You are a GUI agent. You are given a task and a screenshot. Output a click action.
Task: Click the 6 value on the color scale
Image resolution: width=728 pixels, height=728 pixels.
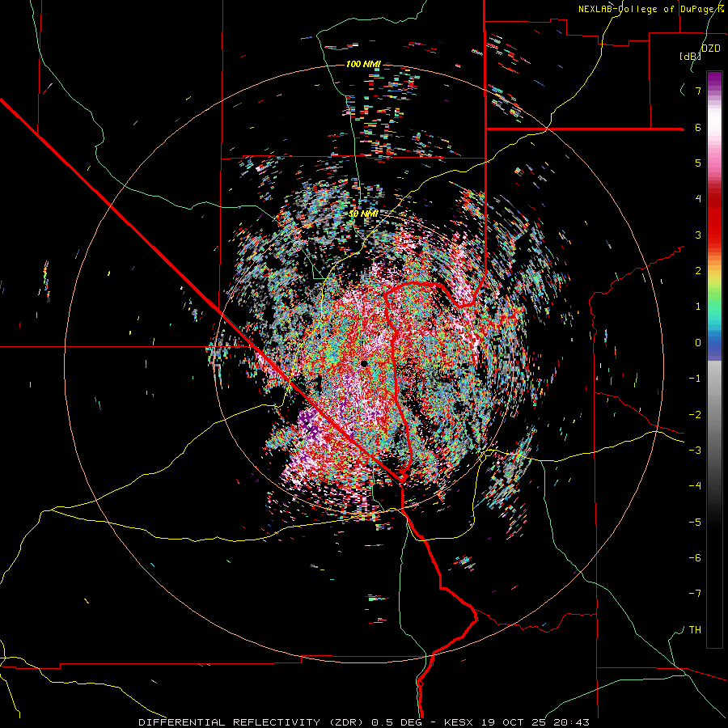tap(698, 127)
